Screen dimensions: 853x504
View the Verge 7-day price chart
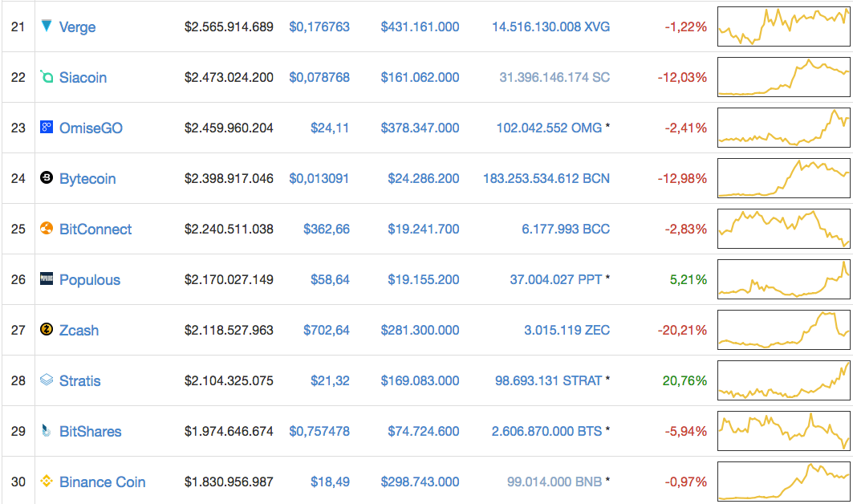(x=783, y=26)
